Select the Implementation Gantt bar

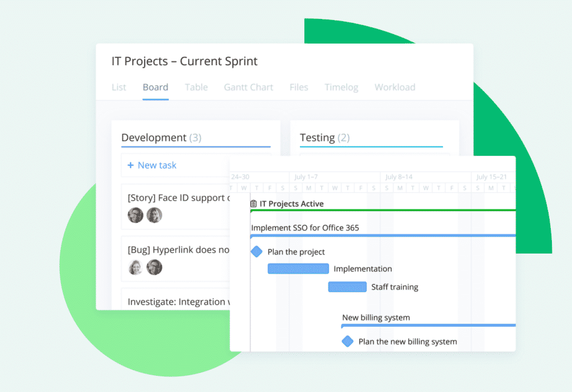[x=298, y=269]
